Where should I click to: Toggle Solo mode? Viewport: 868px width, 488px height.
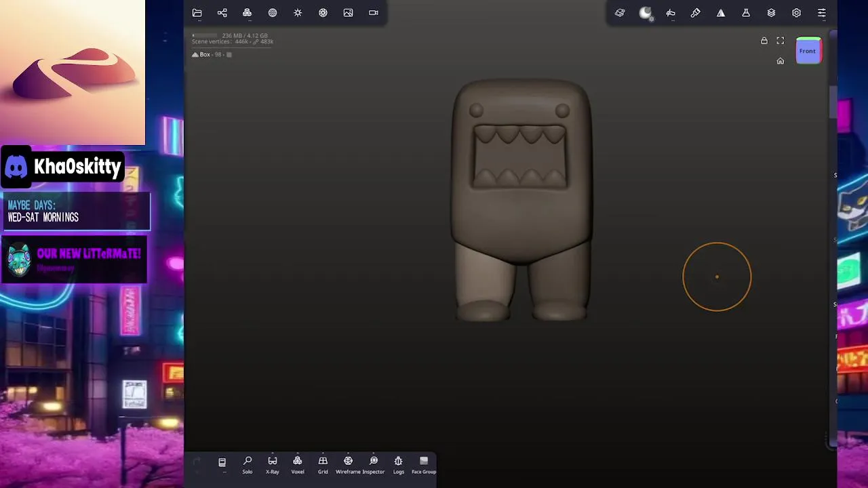click(x=248, y=465)
